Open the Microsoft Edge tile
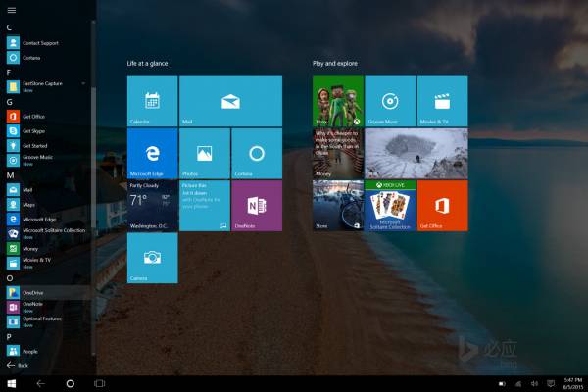This screenshot has height=392, width=588. tap(152, 154)
